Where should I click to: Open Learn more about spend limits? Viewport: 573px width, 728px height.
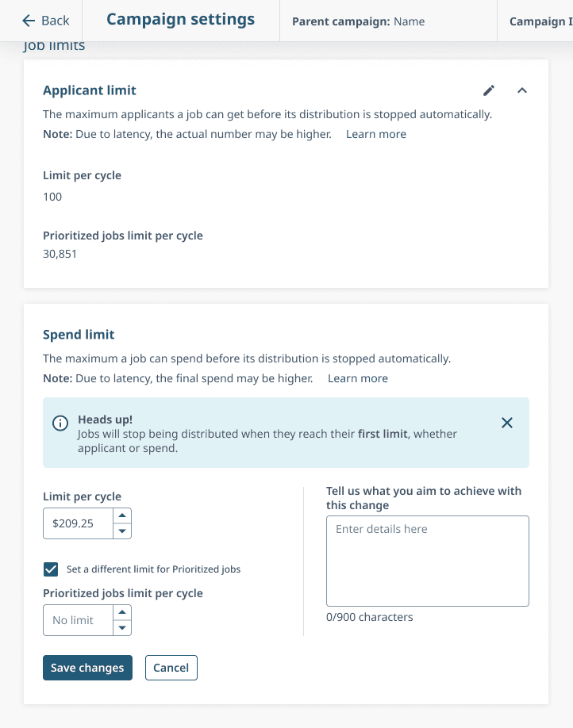[357, 378]
